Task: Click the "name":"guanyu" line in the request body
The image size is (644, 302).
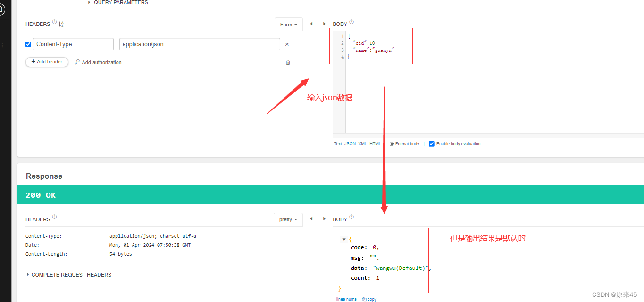Action: coord(373,50)
